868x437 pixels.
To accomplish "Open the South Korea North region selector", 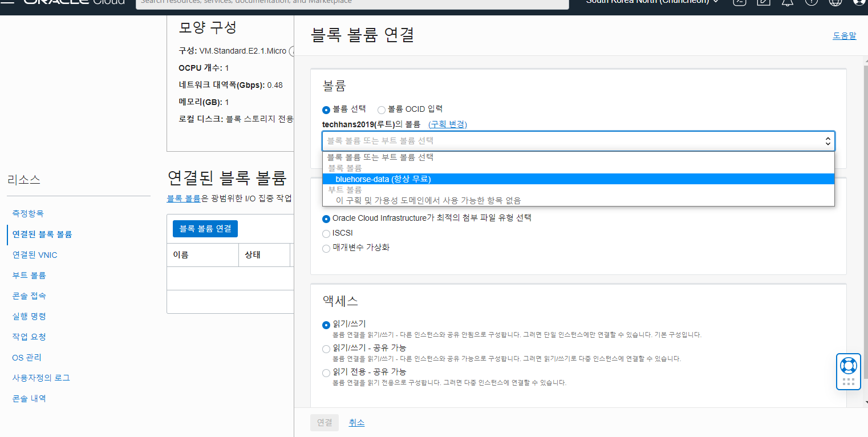I will tap(652, 2).
